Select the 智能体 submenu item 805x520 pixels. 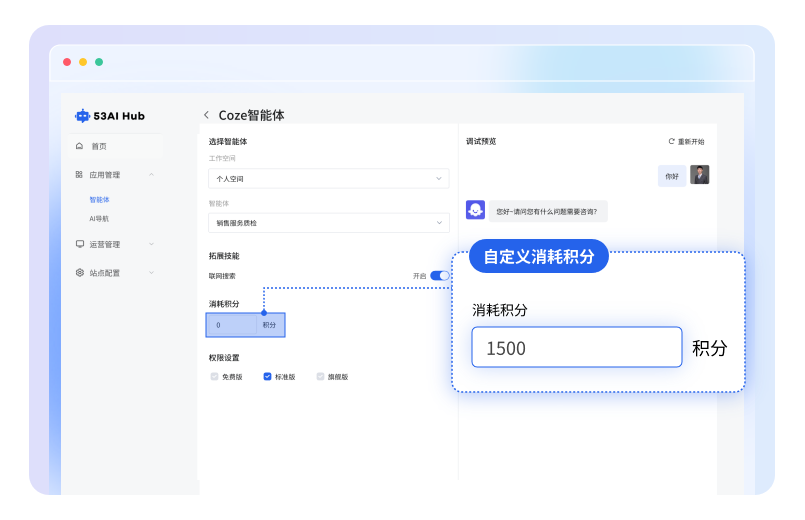(100, 200)
